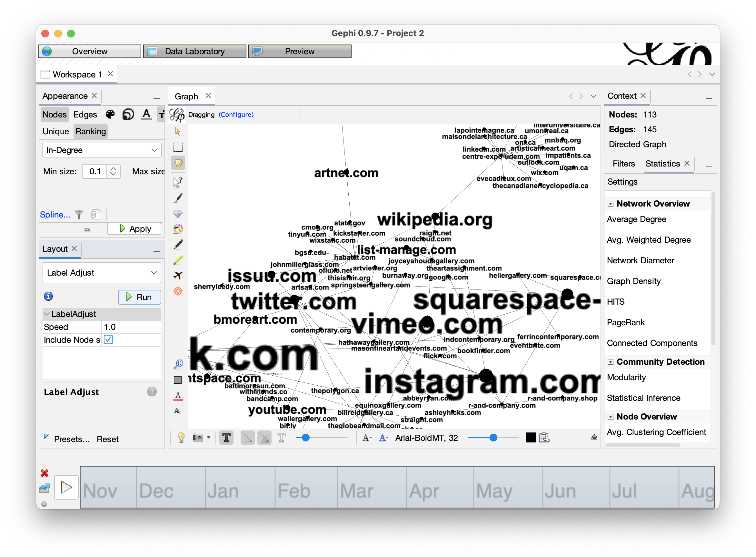Screen dimensions: 756x557
Task: Switch to the Filters tab
Action: click(x=623, y=164)
